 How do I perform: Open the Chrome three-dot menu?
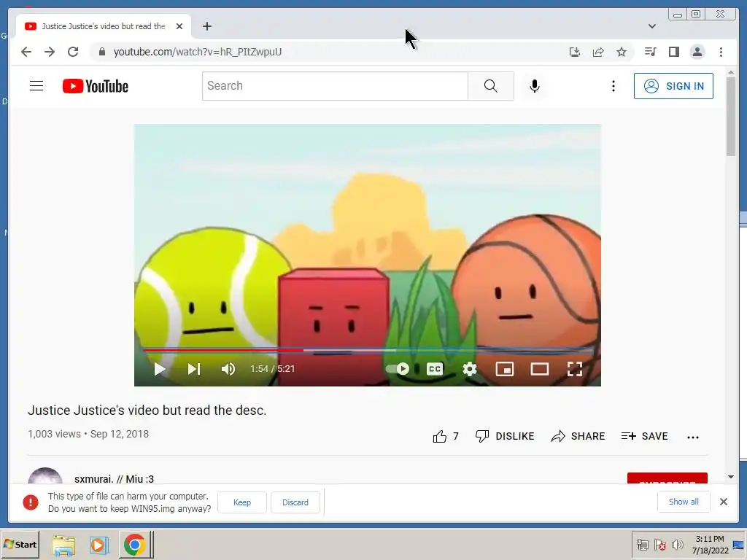click(721, 52)
